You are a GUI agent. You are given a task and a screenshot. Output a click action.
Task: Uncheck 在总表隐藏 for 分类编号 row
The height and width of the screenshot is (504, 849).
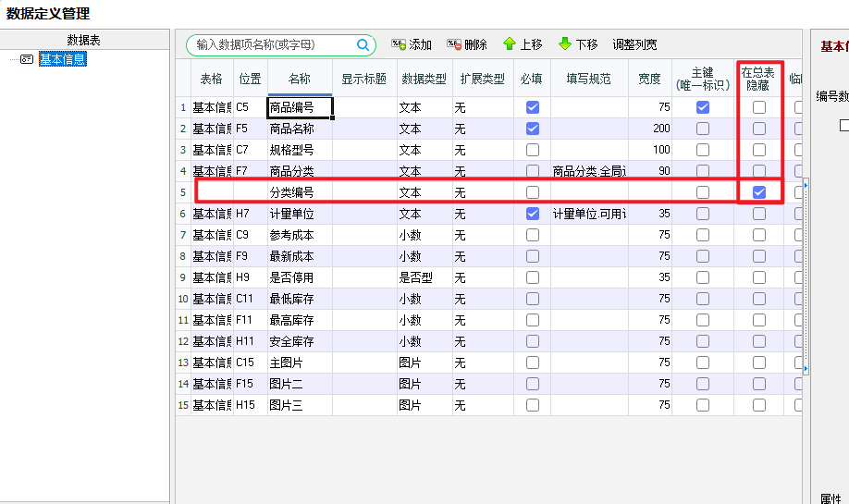click(759, 192)
